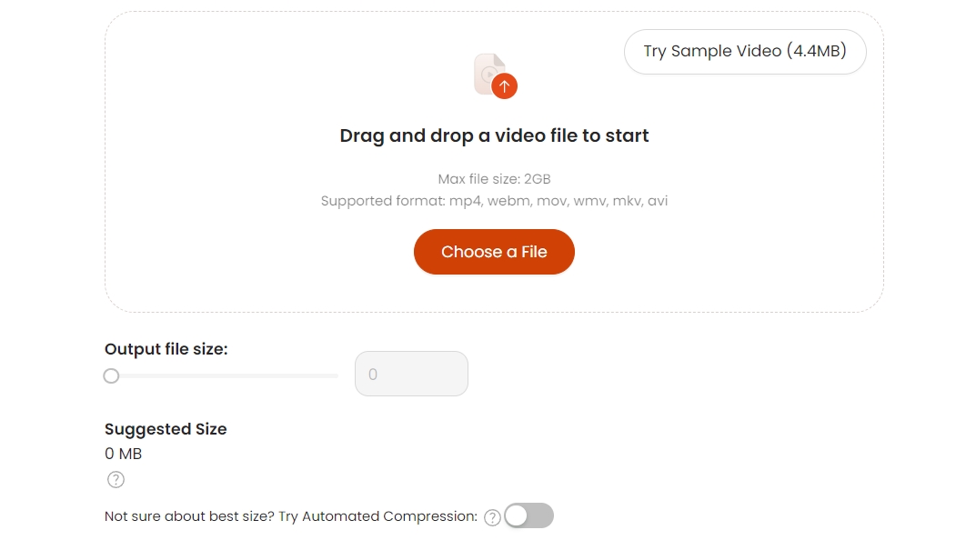
Task: Click the Choose a File button
Action: click(494, 252)
